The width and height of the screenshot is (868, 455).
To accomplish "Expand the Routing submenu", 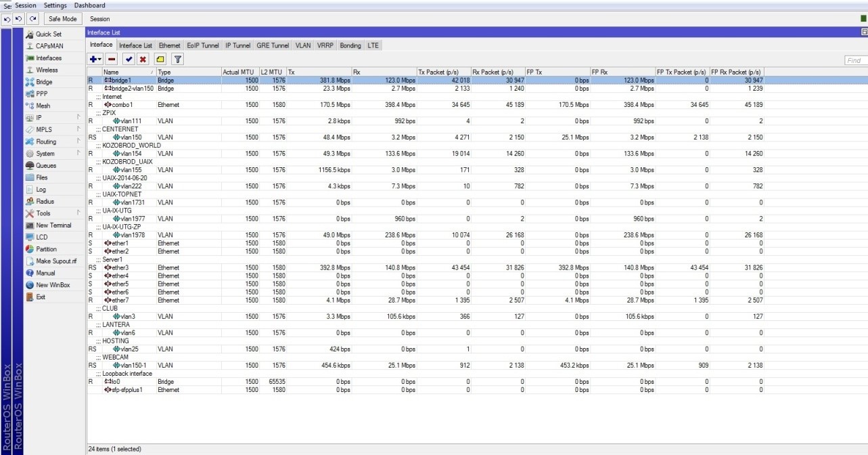I will click(x=46, y=142).
